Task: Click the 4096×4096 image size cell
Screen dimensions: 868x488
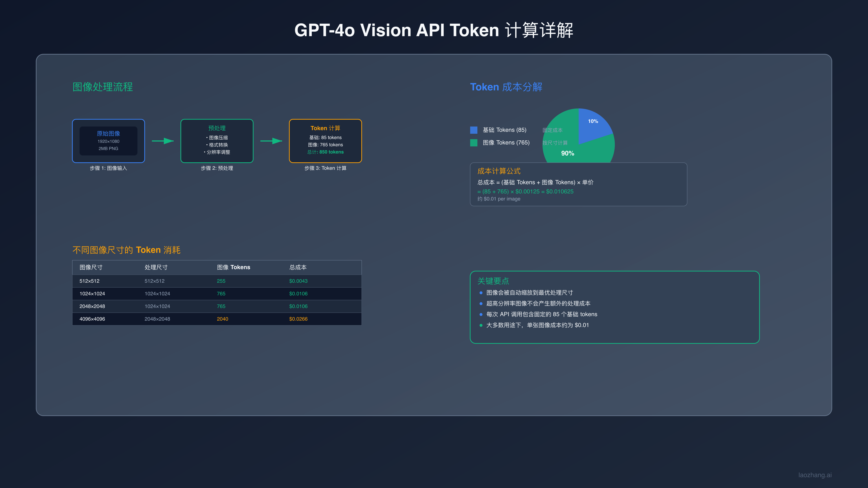Action: (x=92, y=319)
